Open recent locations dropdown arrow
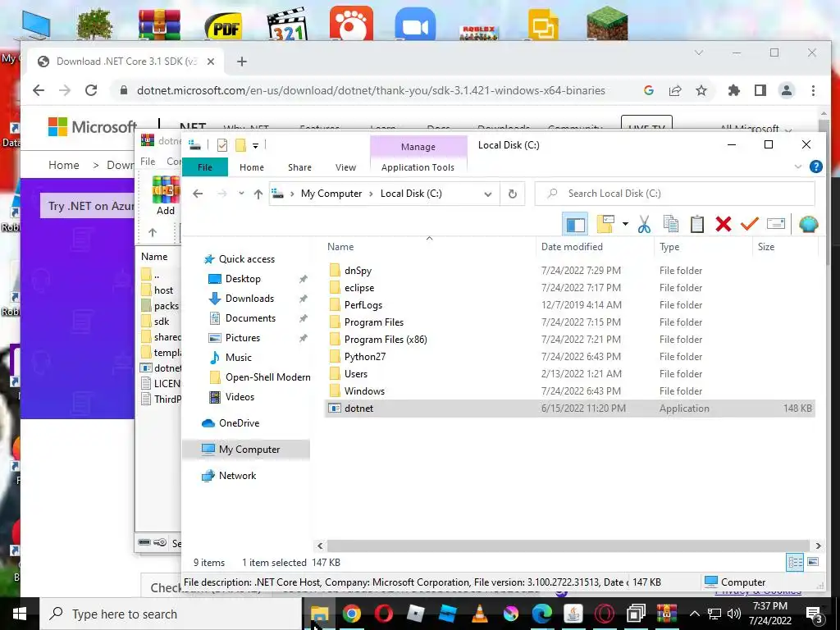This screenshot has width=840, height=630. 242,194
